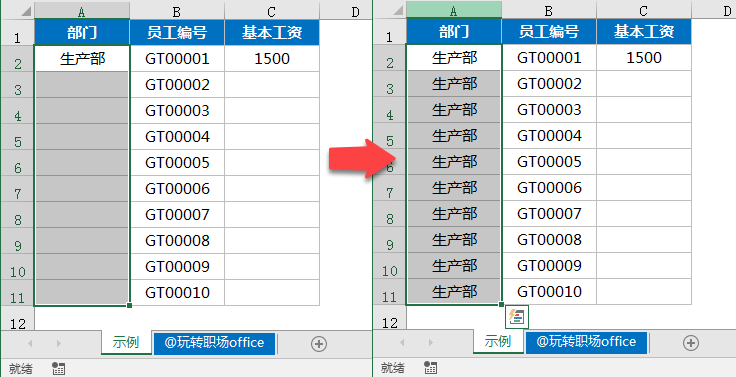Image resolution: width=736 pixels, height=377 pixels.
Task: Select column B header in left sheet
Action: 177,10
